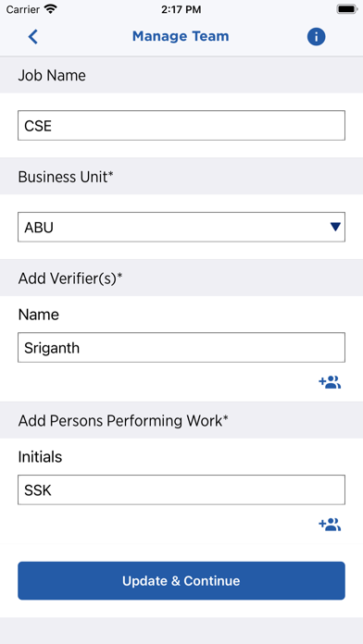
Task: Tap the back chevron icon
Action: point(33,37)
